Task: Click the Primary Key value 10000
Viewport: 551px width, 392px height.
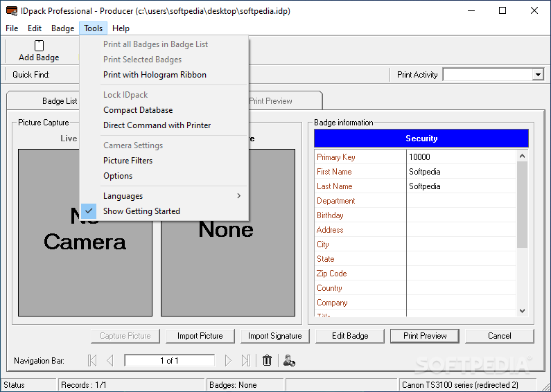Action: [x=461, y=157]
